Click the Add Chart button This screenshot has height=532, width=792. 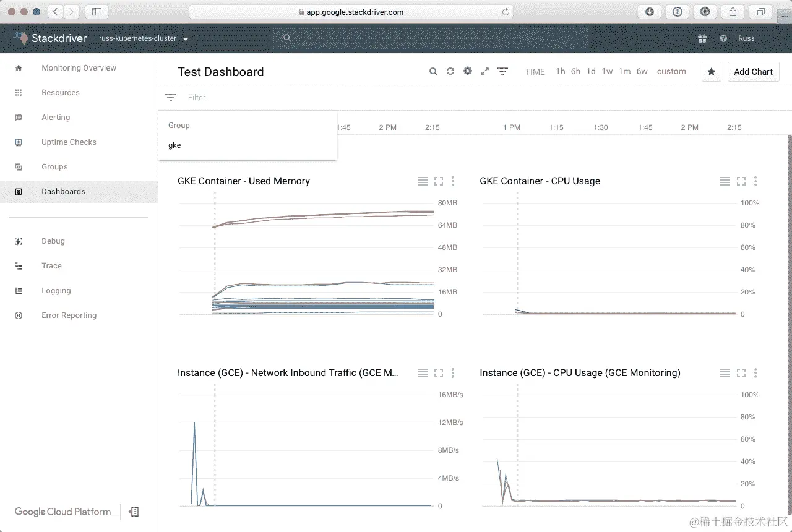(753, 72)
